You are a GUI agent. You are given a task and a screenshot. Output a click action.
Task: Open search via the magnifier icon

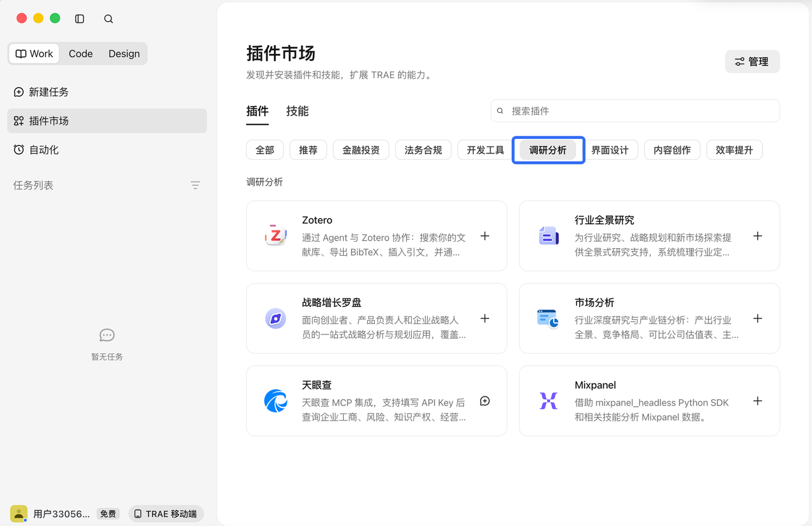[108, 19]
